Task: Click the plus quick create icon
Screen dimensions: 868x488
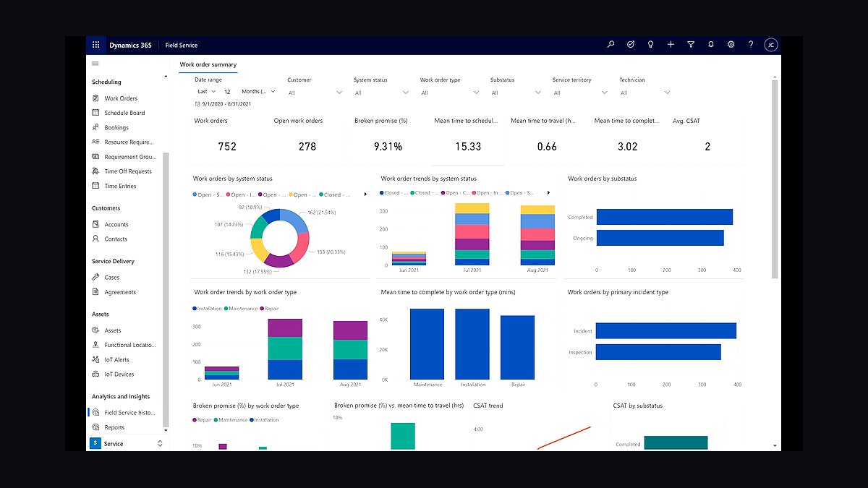Action: point(671,45)
